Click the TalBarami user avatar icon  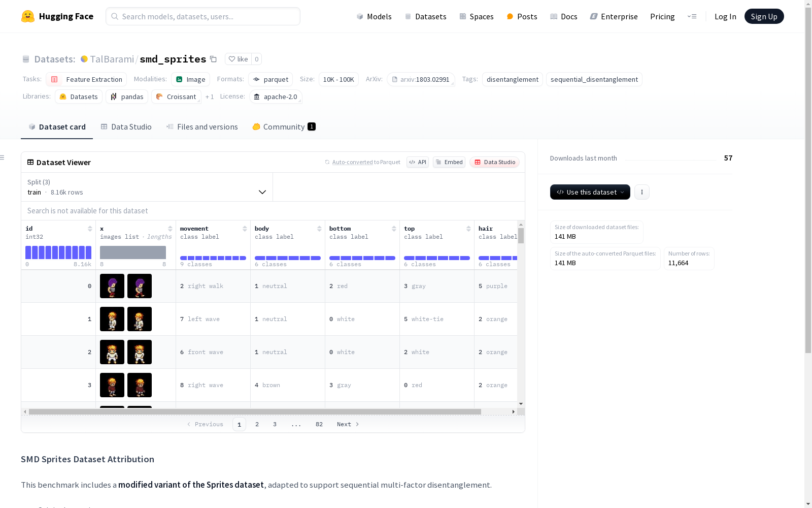84,59
